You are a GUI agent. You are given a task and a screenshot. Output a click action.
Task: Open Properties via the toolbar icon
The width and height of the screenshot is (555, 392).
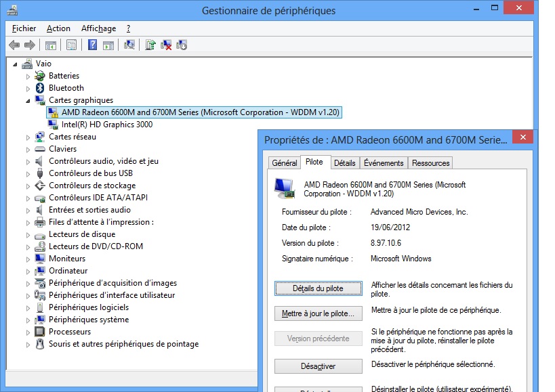(72, 45)
